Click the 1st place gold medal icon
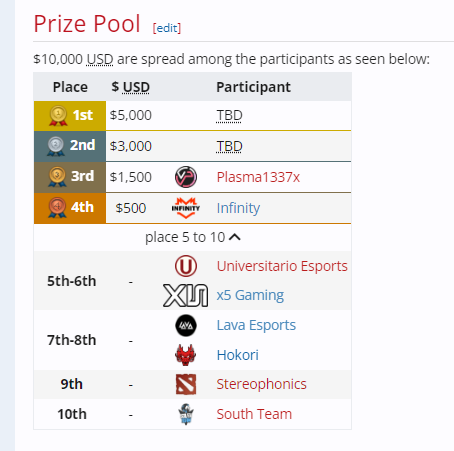454x451 pixels. (x=58, y=115)
